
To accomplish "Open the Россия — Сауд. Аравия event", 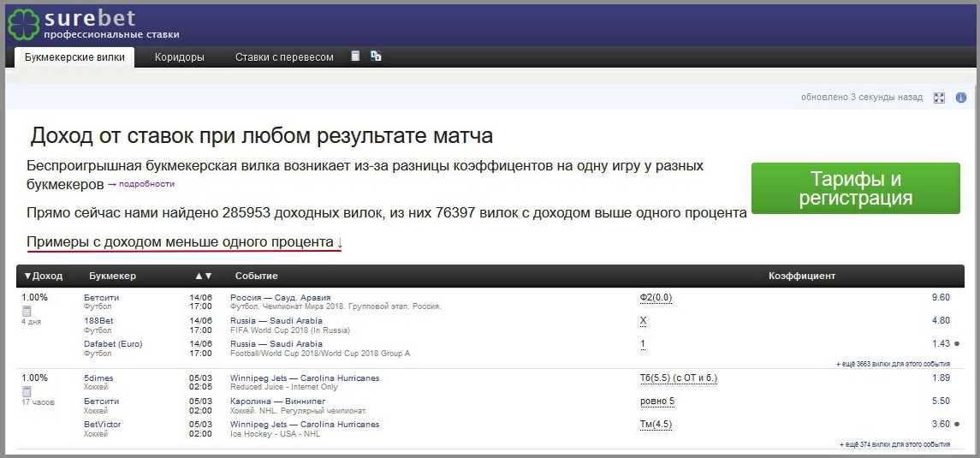I will (281, 297).
